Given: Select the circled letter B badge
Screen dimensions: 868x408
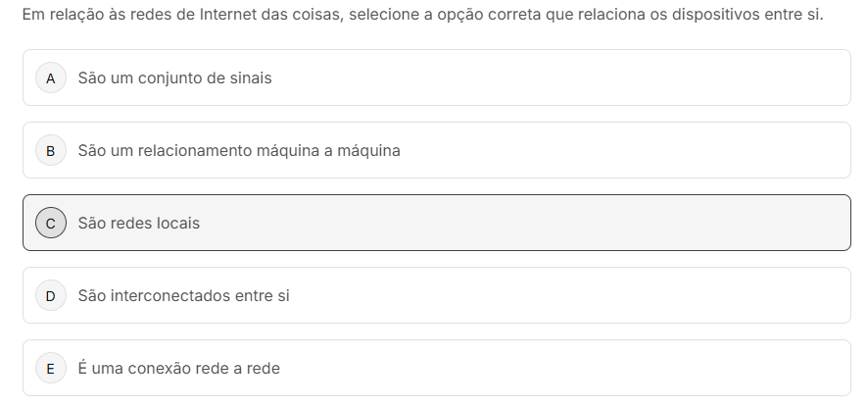Looking at the screenshot, I should point(50,150).
